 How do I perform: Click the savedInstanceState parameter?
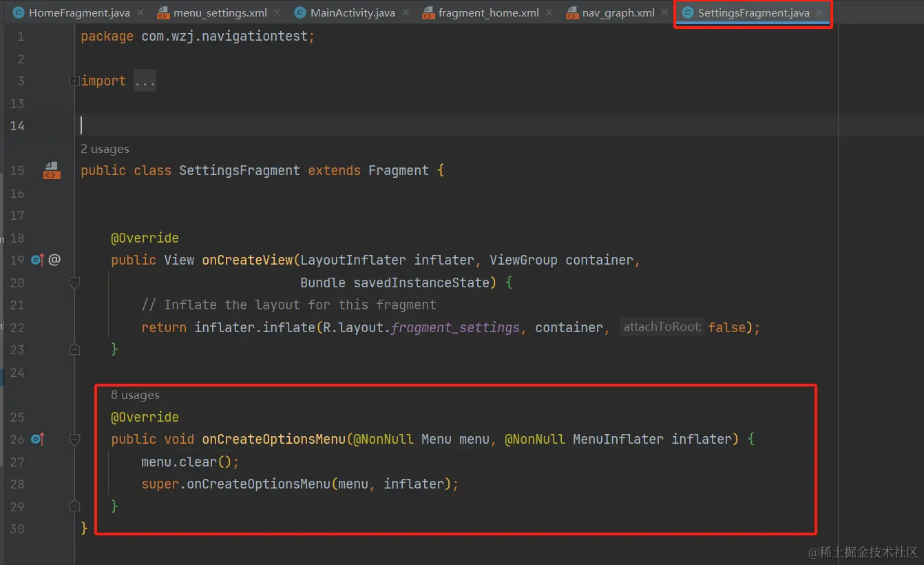pos(421,282)
